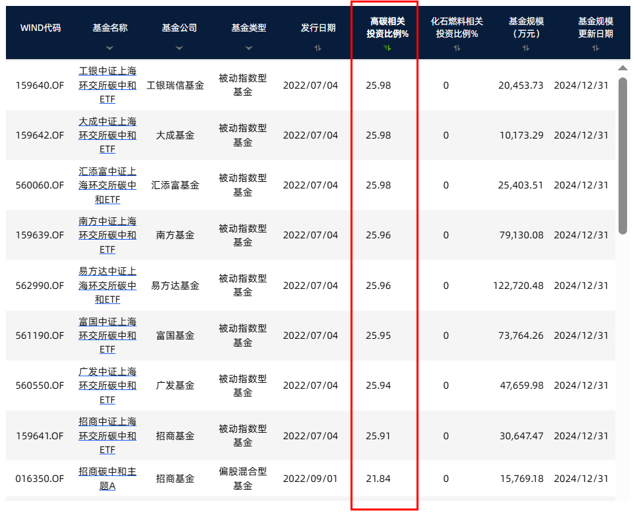Sort by 基金规模更新日期 using its sort icon
Screen dimensions: 634x518
[595, 48]
